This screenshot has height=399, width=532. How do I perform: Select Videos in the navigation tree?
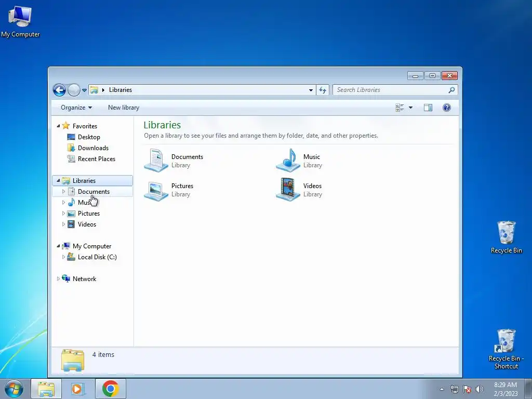click(x=87, y=224)
